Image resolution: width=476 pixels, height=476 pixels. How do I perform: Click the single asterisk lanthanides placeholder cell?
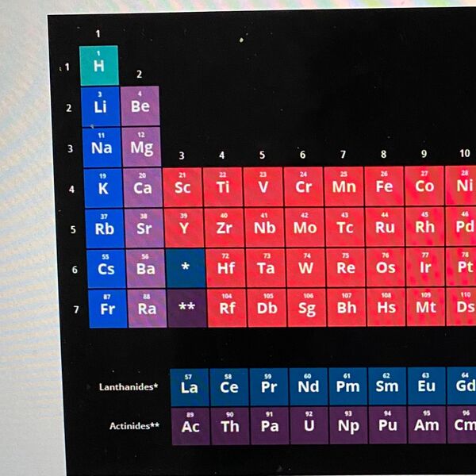coord(185,268)
